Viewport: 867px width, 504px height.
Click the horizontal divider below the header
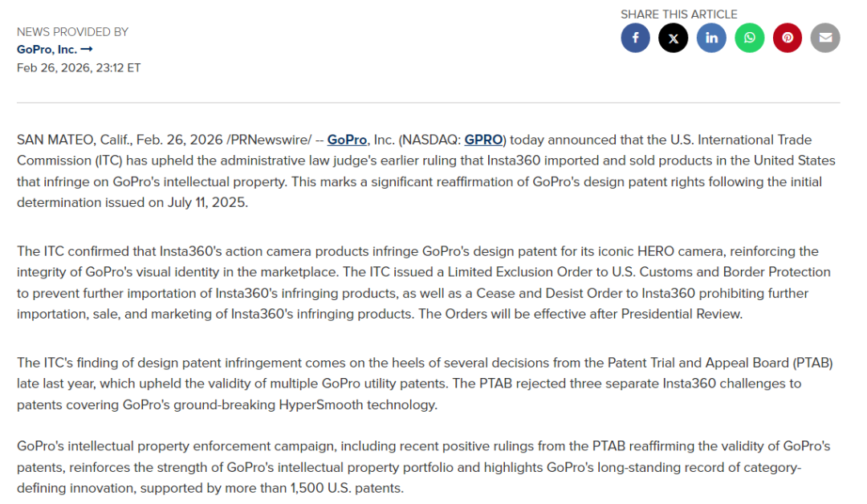coord(428,103)
